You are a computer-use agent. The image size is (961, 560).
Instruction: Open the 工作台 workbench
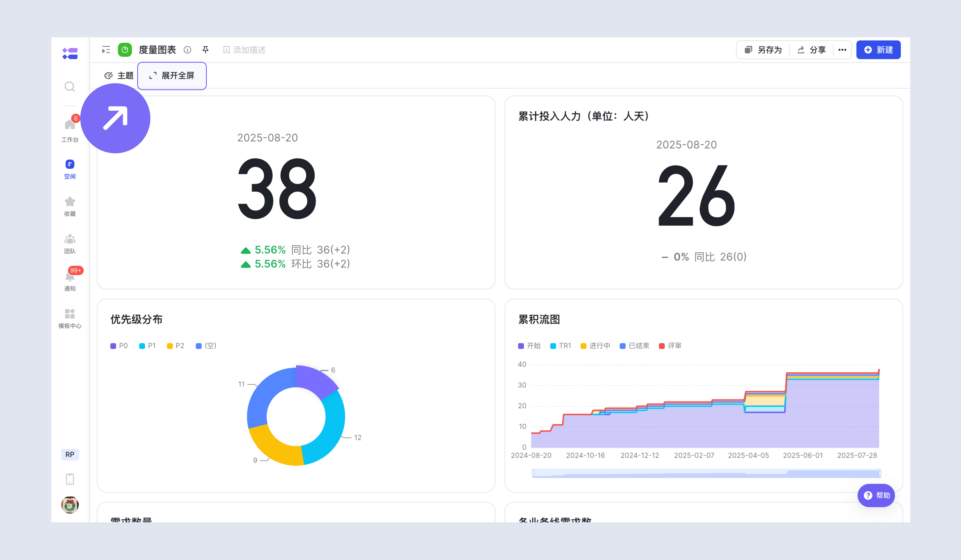point(70,130)
